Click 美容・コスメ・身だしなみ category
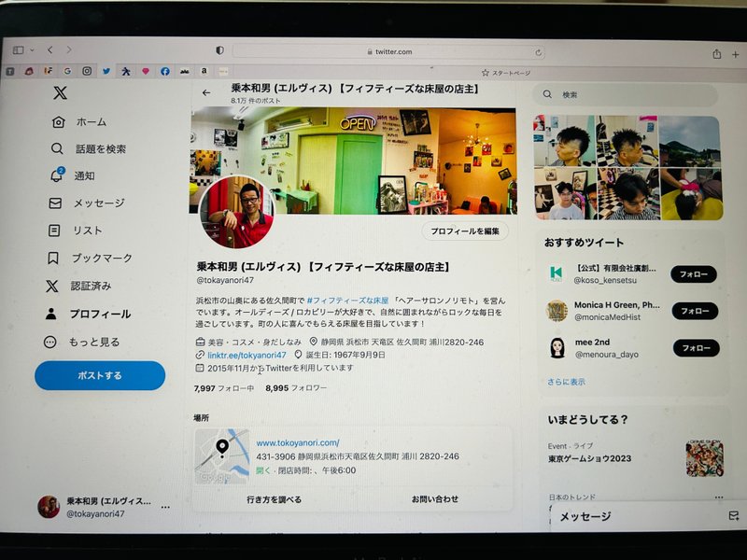Image resolution: width=747 pixels, height=560 pixels. tap(248, 342)
